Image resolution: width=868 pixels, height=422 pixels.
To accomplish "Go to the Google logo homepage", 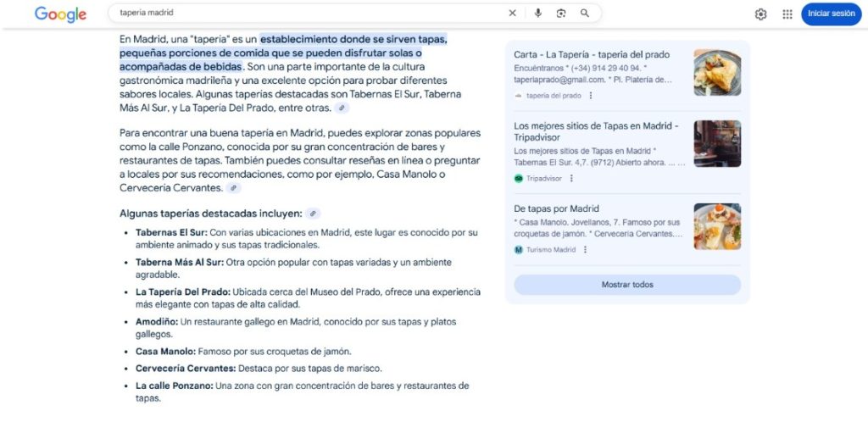I will click(60, 14).
